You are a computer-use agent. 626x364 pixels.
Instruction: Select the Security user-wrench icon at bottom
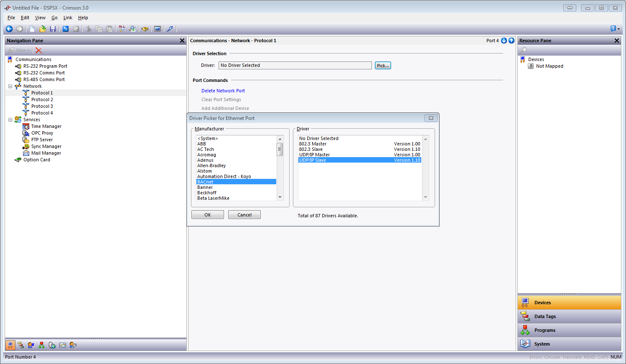point(73,345)
